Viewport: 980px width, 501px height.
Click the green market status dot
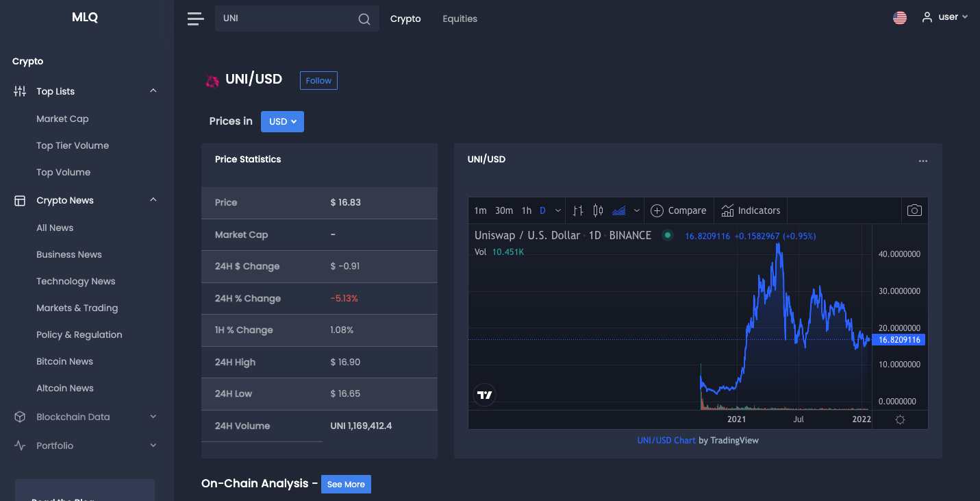(x=667, y=235)
